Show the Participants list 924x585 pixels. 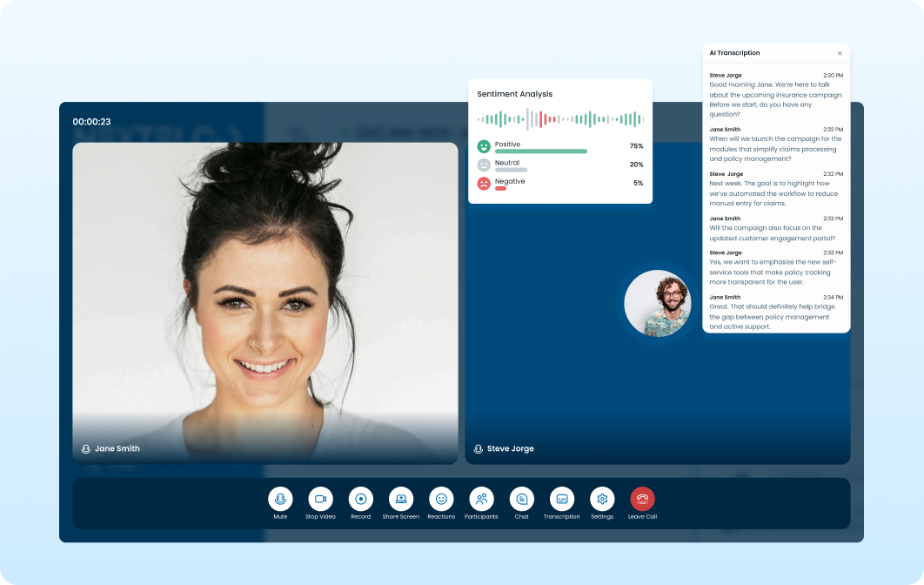coord(481,499)
